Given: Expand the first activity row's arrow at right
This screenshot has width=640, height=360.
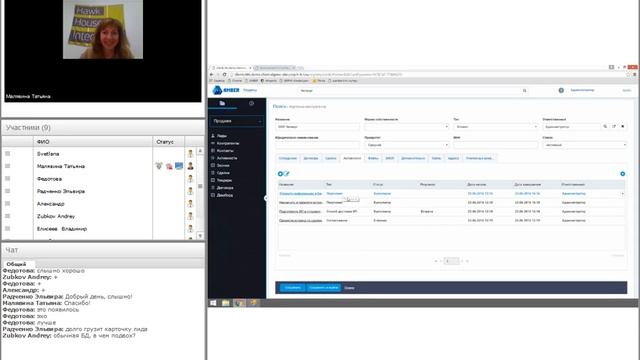Looking at the screenshot, I should [x=622, y=194].
